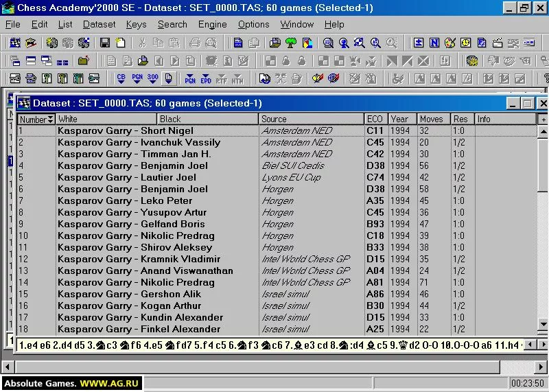Screen dimensions: 549x392
Task: Click the open dataset folder icon
Action: (31, 43)
